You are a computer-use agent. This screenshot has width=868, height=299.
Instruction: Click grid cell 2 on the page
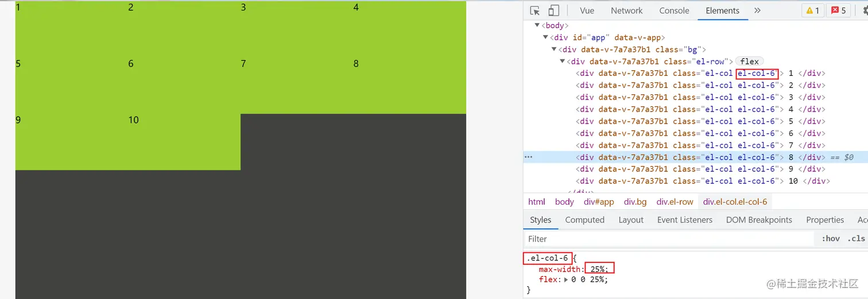pyautogui.click(x=184, y=28)
